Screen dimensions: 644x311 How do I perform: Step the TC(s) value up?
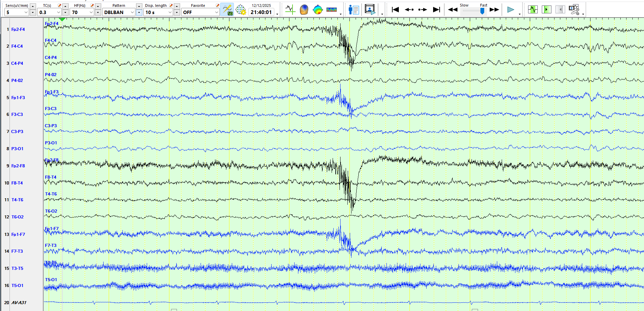[65, 6]
